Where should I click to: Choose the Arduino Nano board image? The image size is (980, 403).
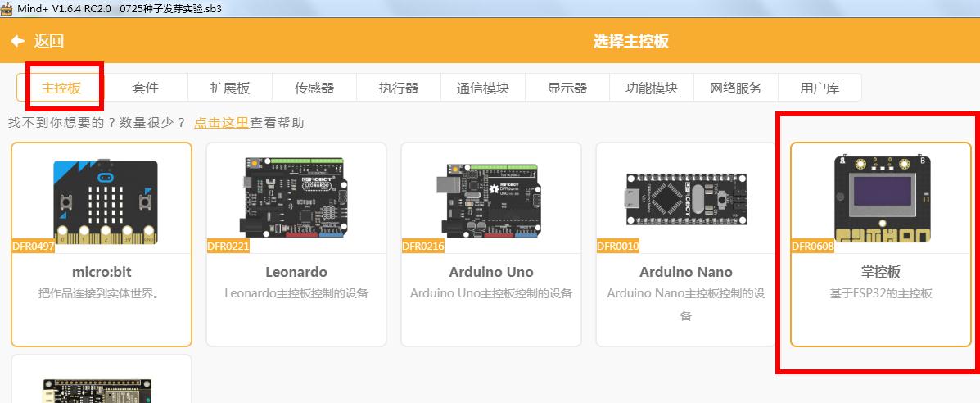pyautogui.click(x=685, y=200)
